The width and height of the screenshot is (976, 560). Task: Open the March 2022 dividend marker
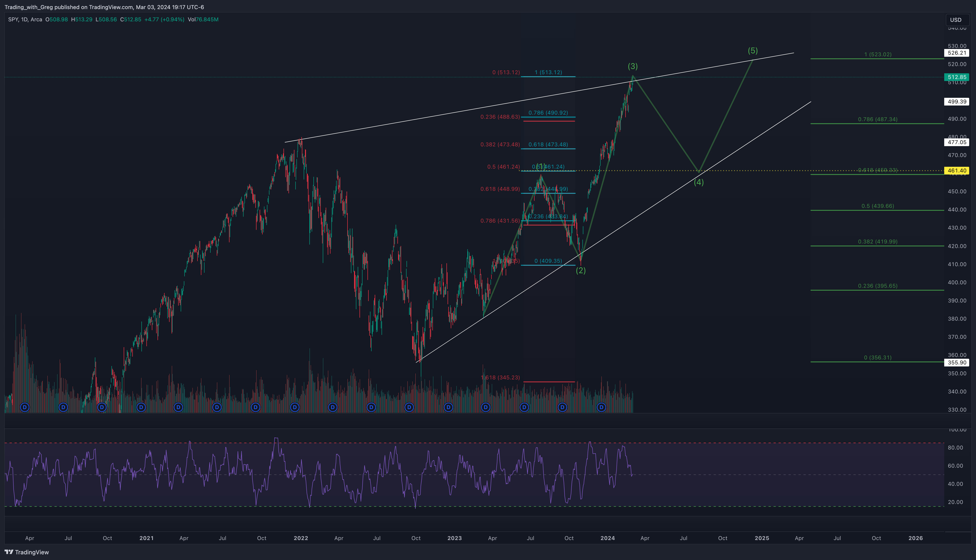pos(333,407)
